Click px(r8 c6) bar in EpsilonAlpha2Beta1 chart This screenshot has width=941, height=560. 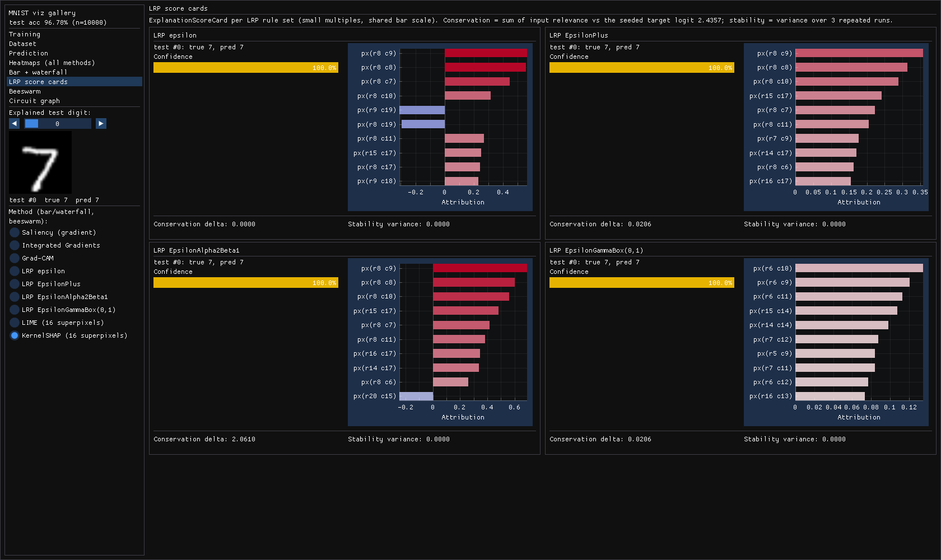pyautogui.click(x=450, y=382)
